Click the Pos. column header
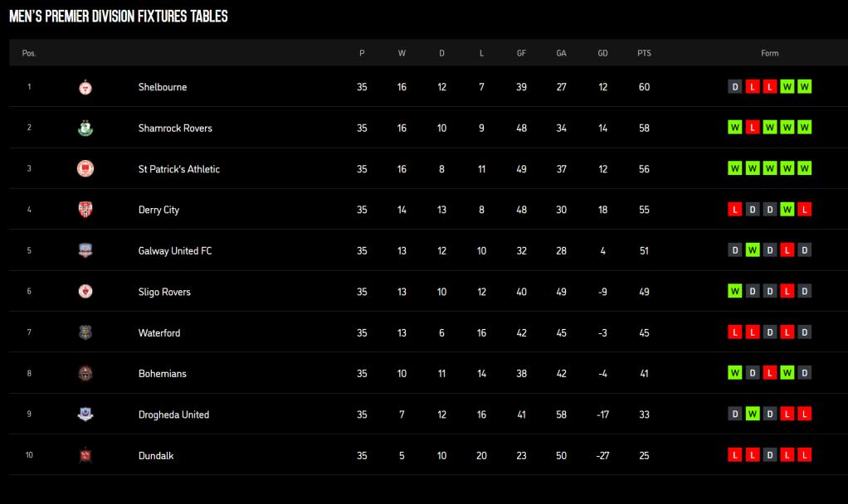Screen dimensions: 848x504 pyautogui.click(x=29, y=53)
